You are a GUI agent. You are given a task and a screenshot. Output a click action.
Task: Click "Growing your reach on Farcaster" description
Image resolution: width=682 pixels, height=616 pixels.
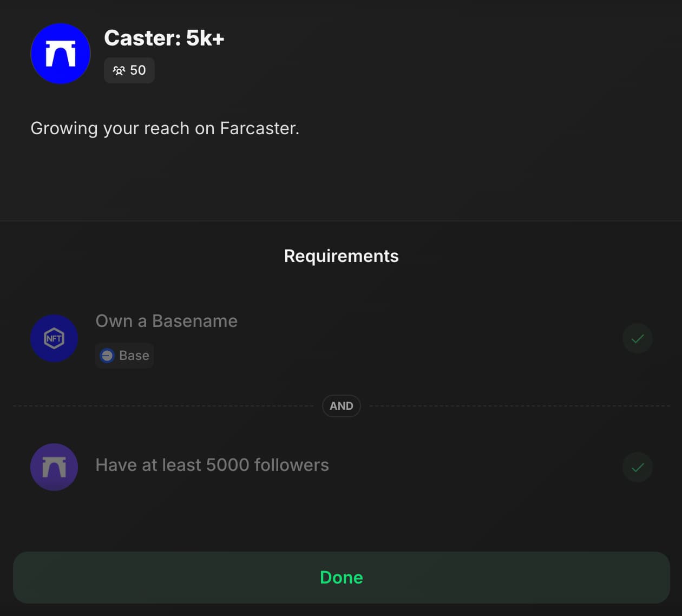pyautogui.click(x=165, y=128)
